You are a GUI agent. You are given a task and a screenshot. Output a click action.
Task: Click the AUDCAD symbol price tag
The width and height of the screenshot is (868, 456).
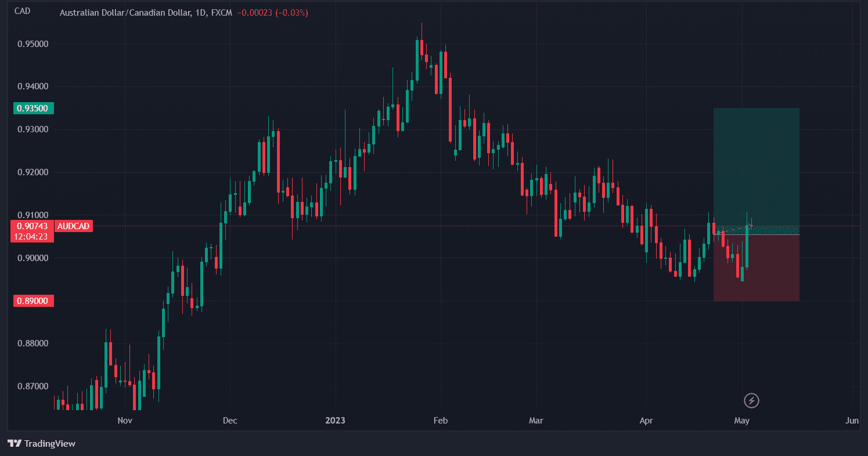coord(74,226)
